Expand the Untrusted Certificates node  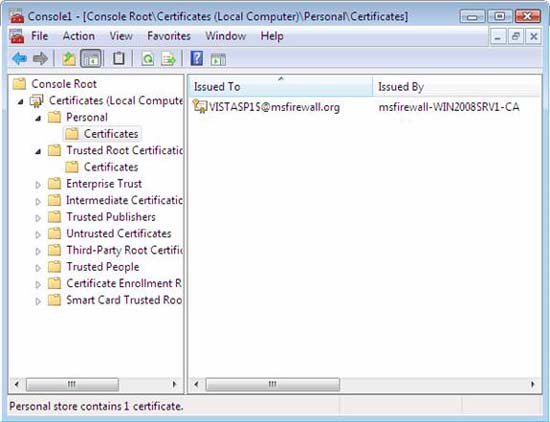pyautogui.click(x=38, y=234)
